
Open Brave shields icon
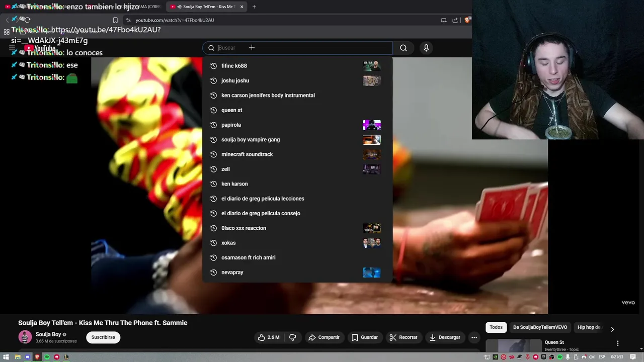[467, 20]
